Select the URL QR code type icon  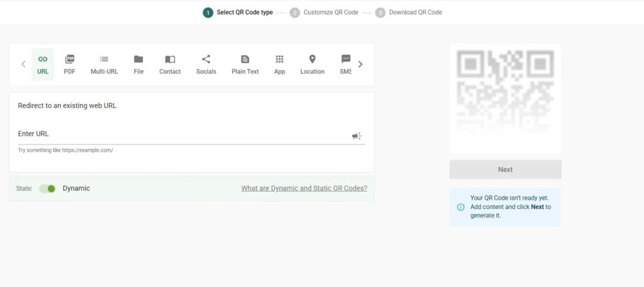(43, 60)
